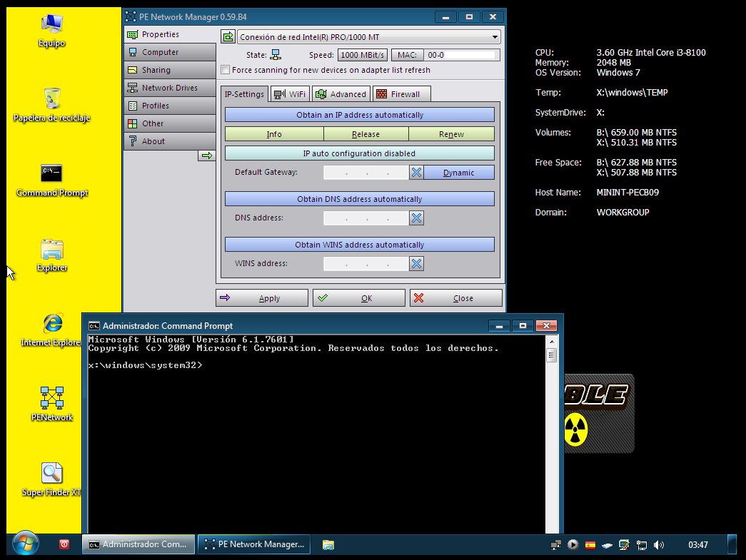
Task: Clear the WINS address with the X icon
Action: click(x=416, y=263)
